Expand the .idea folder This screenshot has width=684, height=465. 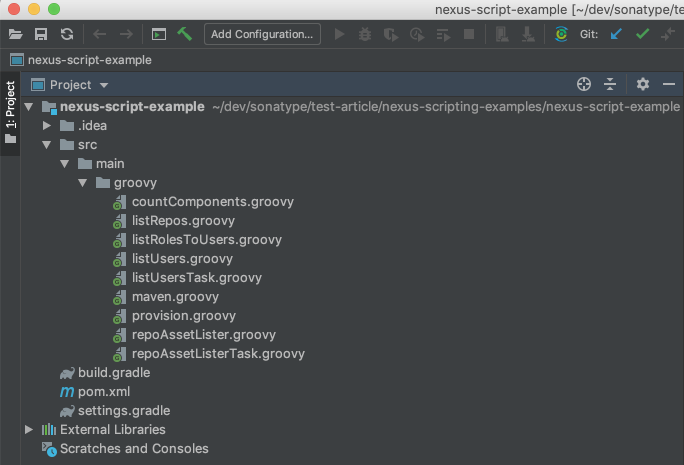tap(46, 126)
